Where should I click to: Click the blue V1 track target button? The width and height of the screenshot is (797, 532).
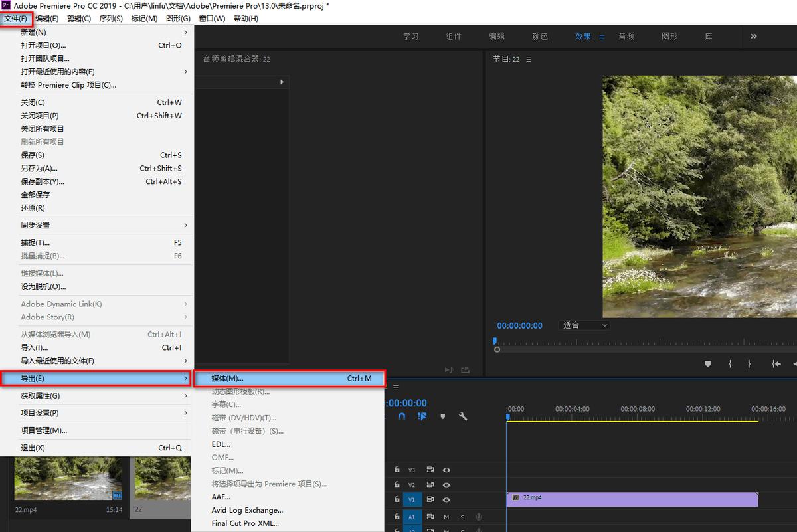[x=412, y=498]
